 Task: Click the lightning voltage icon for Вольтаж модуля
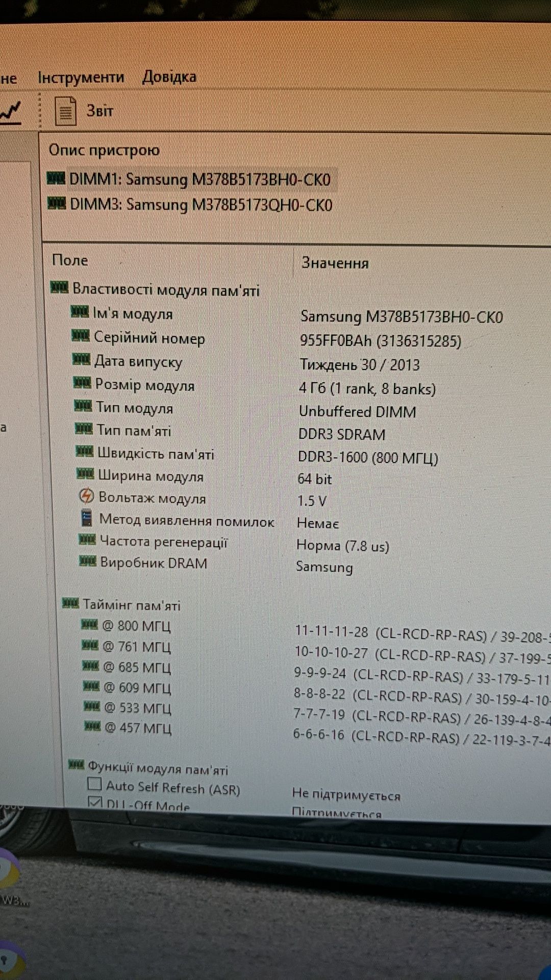tap(87, 496)
